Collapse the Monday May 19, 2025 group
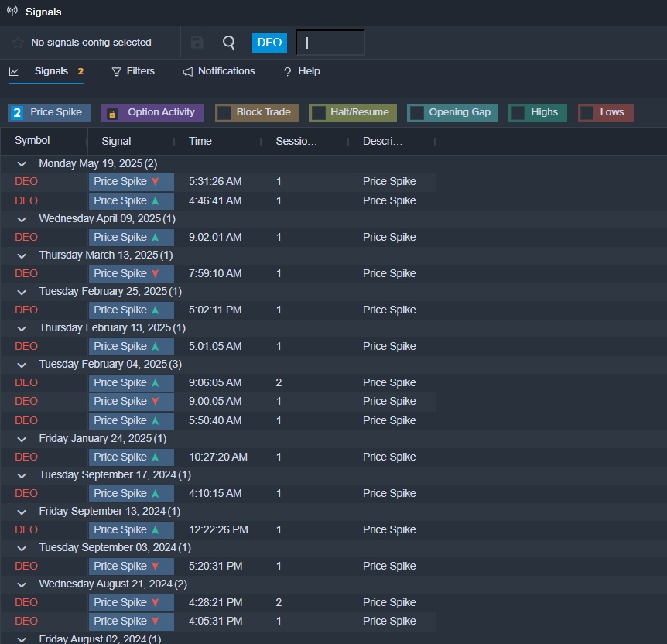667x644 pixels. (22, 164)
